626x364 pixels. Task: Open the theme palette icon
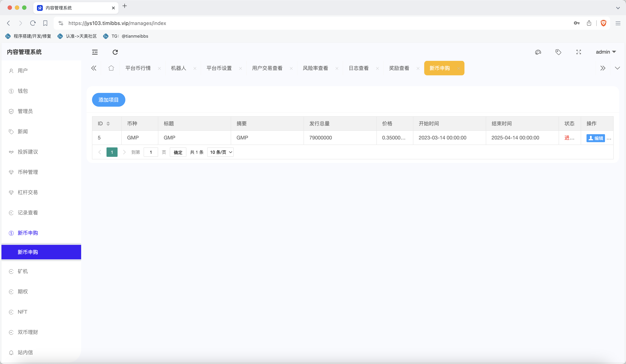coord(538,52)
